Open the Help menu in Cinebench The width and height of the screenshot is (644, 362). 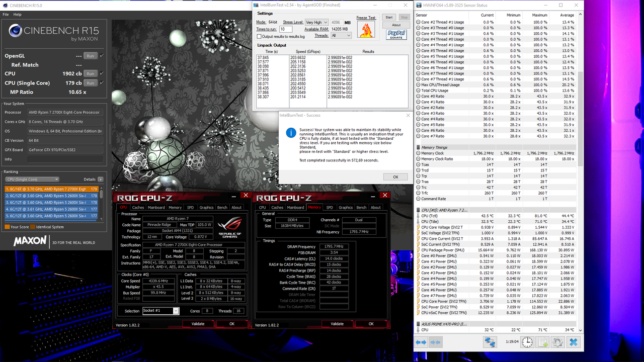tap(17, 15)
